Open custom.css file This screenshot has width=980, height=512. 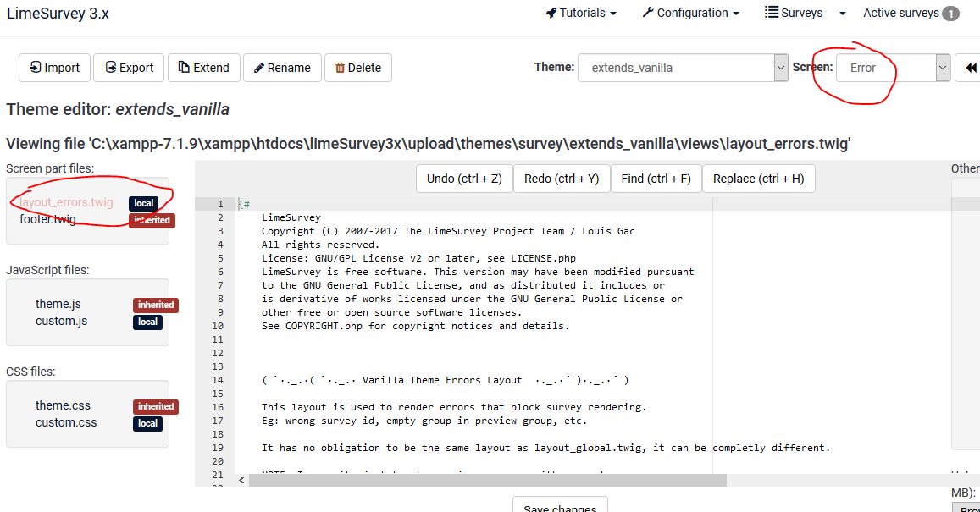[65, 422]
